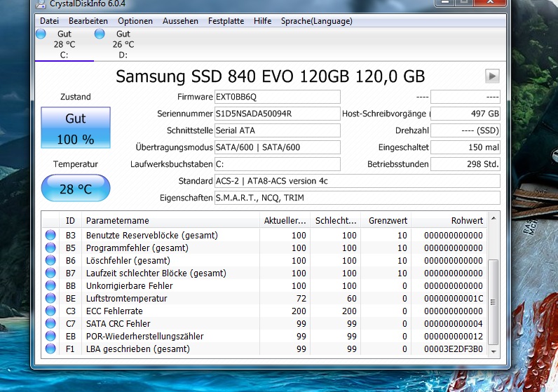
Task: Open the Optionen menu
Action: pos(135,21)
